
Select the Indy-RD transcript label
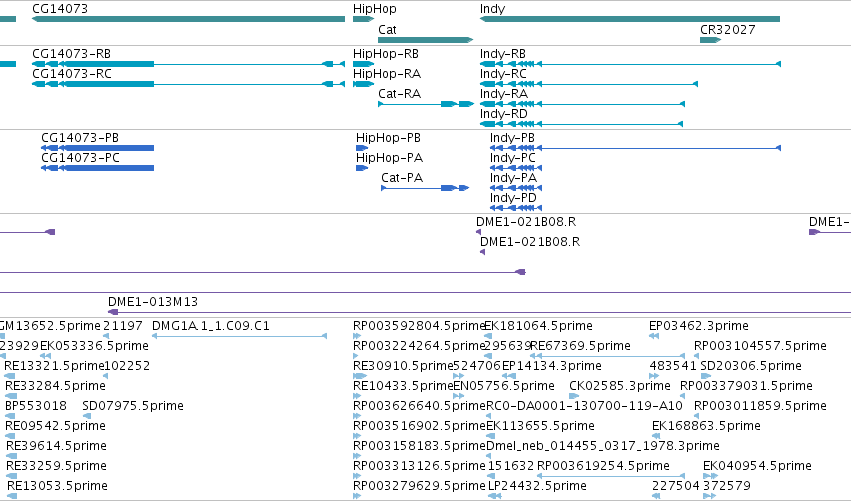pyautogui.click(x=504, y=114)
